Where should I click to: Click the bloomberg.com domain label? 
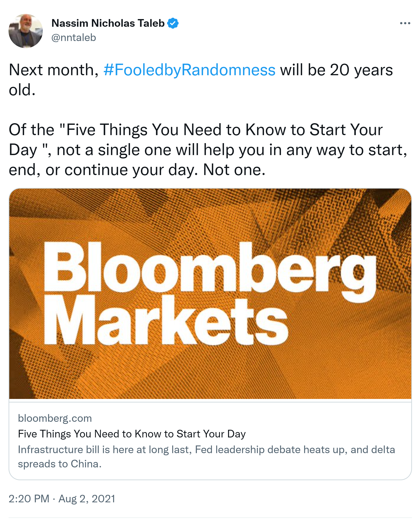tap(55, 418)
